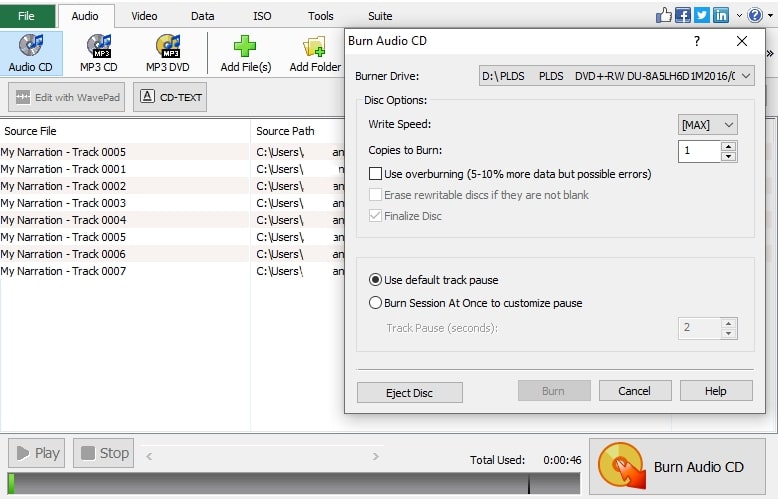Screen dimensions: 778x502
Task: Click the blue help question mark icon
Action: (x=755, y=15)
